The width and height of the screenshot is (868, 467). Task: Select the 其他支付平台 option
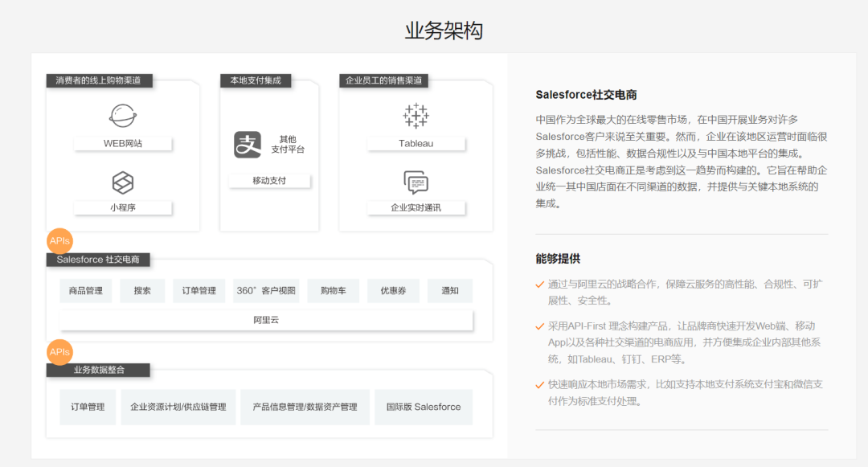(x=289, y=143)
